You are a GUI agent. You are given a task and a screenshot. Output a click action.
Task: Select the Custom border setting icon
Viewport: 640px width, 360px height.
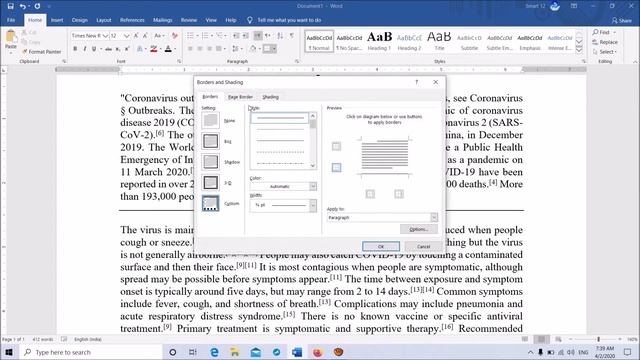(x=211, y=203)
